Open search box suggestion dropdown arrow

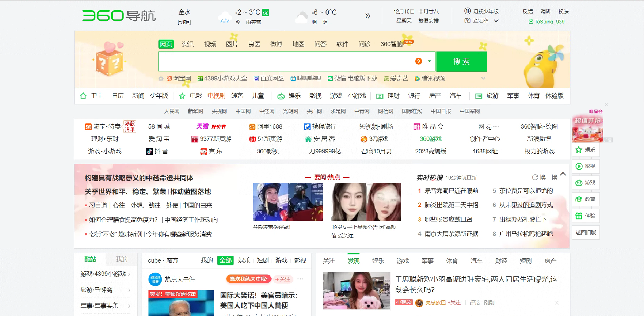(x=430, y=61)
